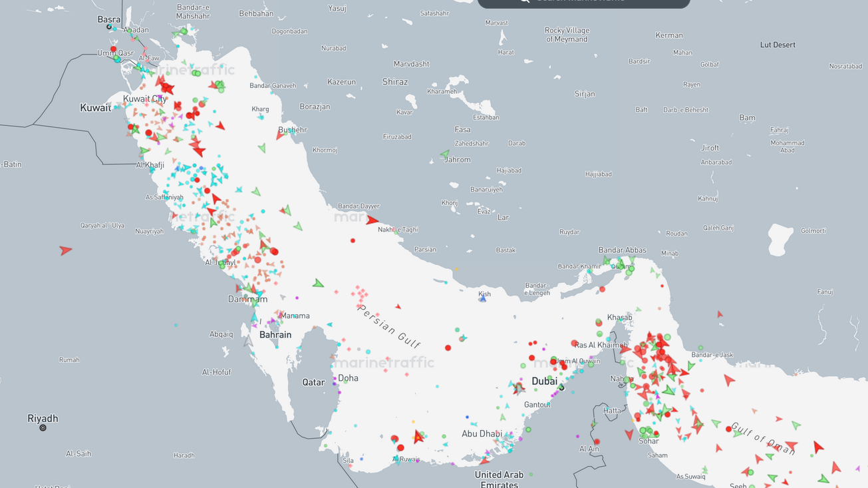
Task: Select the Gulf of Oman label
Action: point(763,438)
